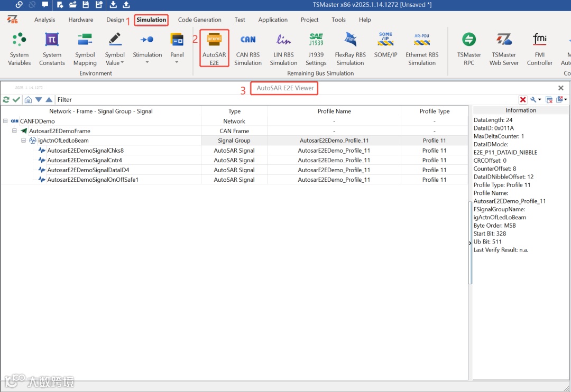Open FlexRay RBS Simulation
This screenshot has height=392, width=571.
pyautogui.click(x=350, y=49)
